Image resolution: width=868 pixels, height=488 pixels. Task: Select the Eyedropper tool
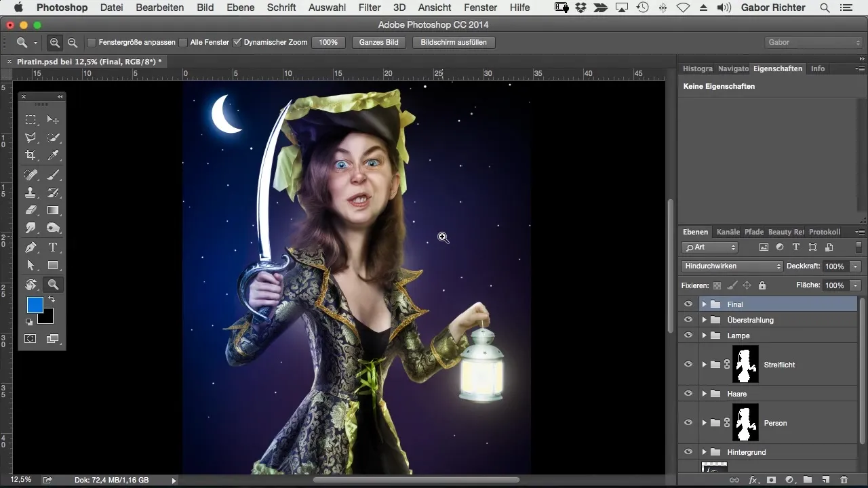[53, 155]
